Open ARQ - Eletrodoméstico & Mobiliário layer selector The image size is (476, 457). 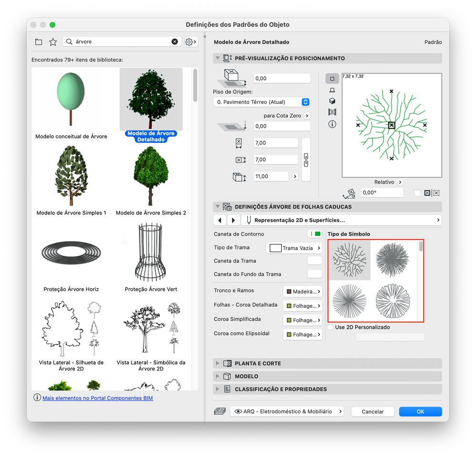pos(287,411)
